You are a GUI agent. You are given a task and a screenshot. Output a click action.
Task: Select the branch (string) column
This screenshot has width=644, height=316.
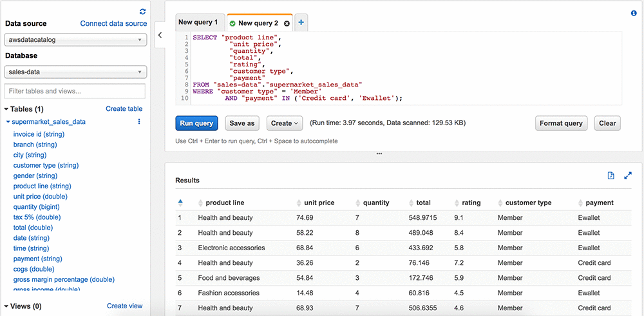pyautogui.click(x=35, y=144)
